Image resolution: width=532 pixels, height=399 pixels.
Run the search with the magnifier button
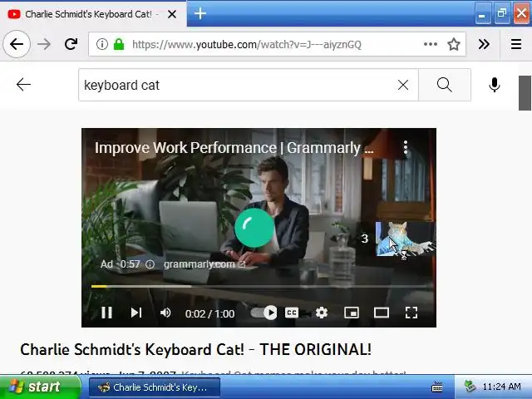(x=445, y=85)
